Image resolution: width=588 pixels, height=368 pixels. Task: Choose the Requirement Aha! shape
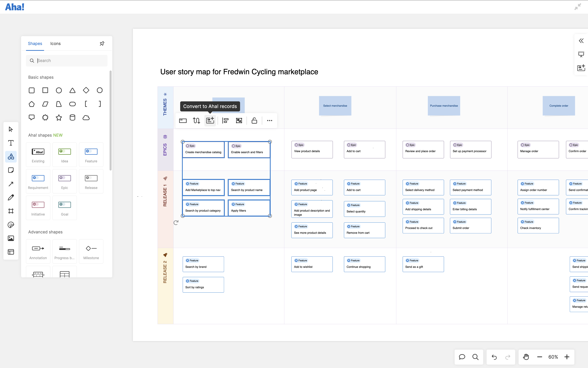(38, 181)
